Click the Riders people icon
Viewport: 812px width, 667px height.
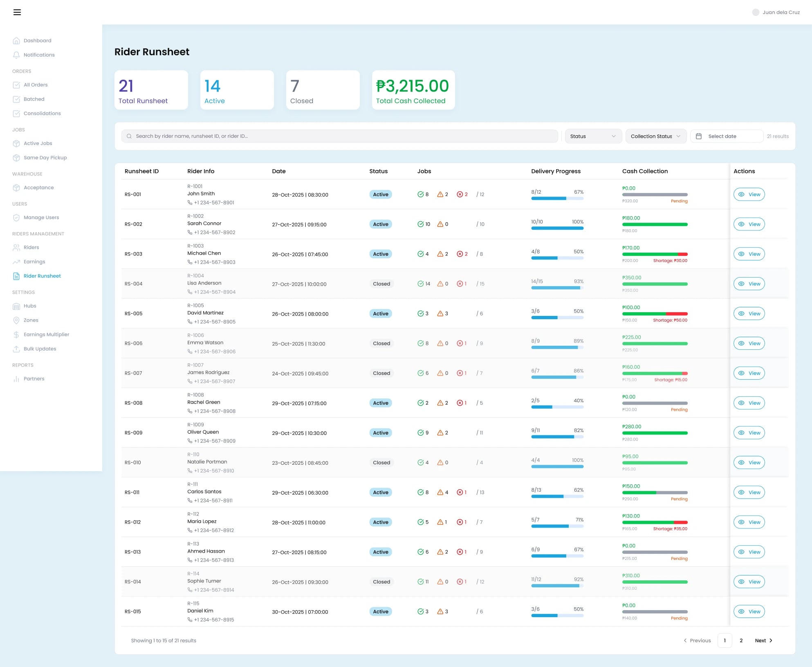click(x=16, y=247)
